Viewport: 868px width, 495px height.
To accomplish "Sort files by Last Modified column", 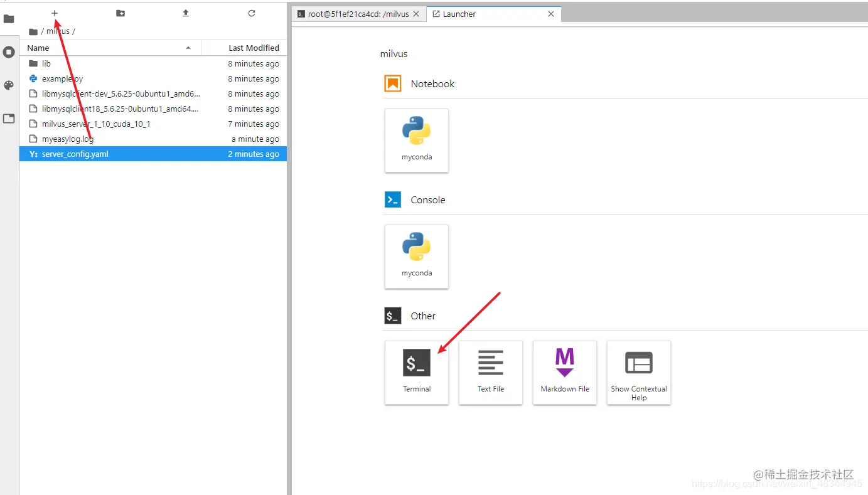I will (244, 48).
